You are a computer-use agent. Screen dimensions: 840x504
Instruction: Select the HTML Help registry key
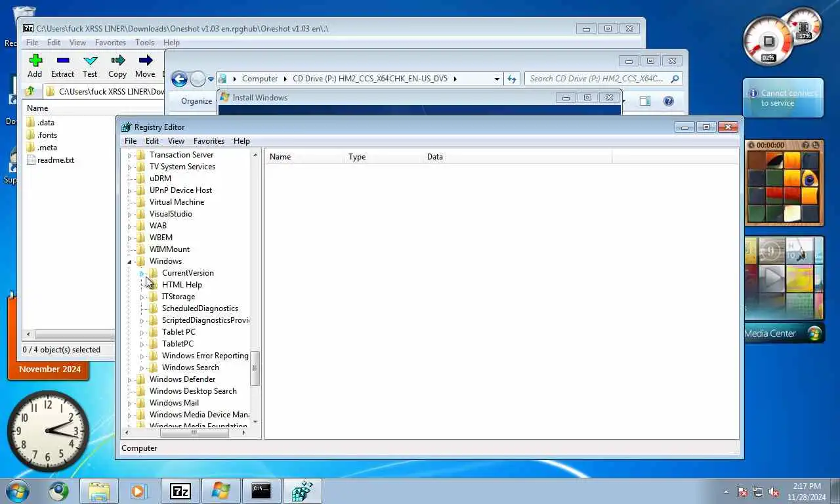pyautogui.click(x=182, y=285)
